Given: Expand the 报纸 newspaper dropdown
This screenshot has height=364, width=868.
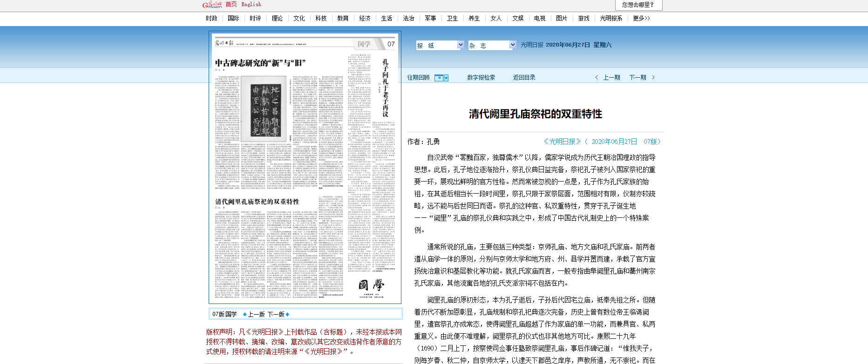Looking at the screenshot, I should 460,45.
